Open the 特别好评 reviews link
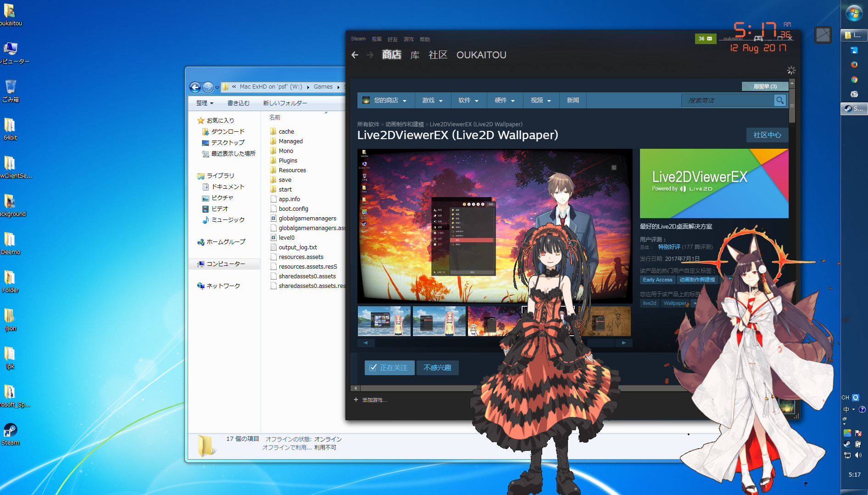Image resolution: width=868 pixels, height=495 pixels. [670, 247]
